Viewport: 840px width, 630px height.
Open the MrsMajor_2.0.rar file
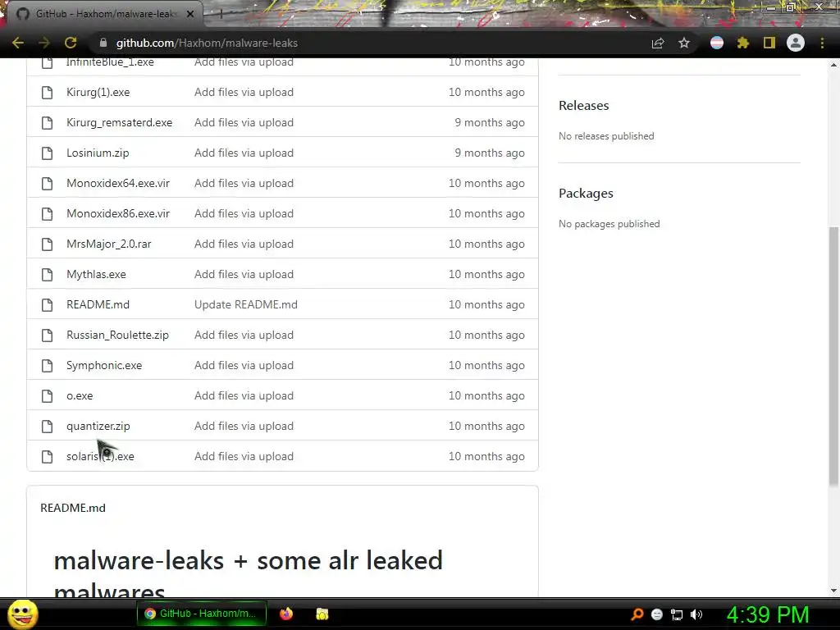tap(109, 244)
